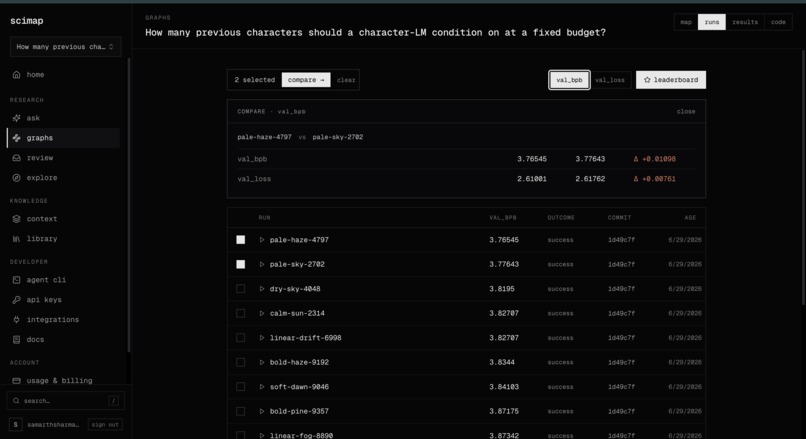Viewport: 806px width, 439px height.
Task: Click the soft-dawn-9046 run name
Action: [299, 387]
